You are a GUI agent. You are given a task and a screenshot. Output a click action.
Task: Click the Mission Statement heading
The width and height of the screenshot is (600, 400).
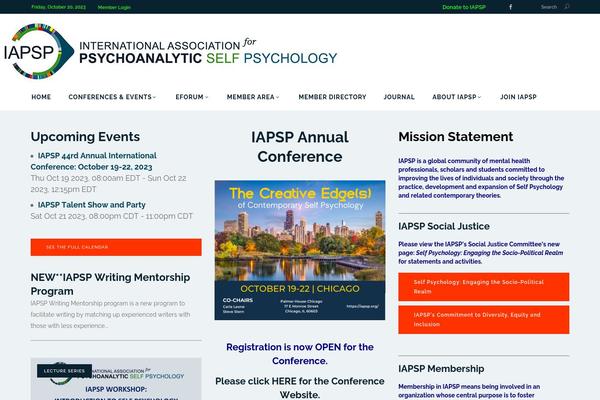455,137
